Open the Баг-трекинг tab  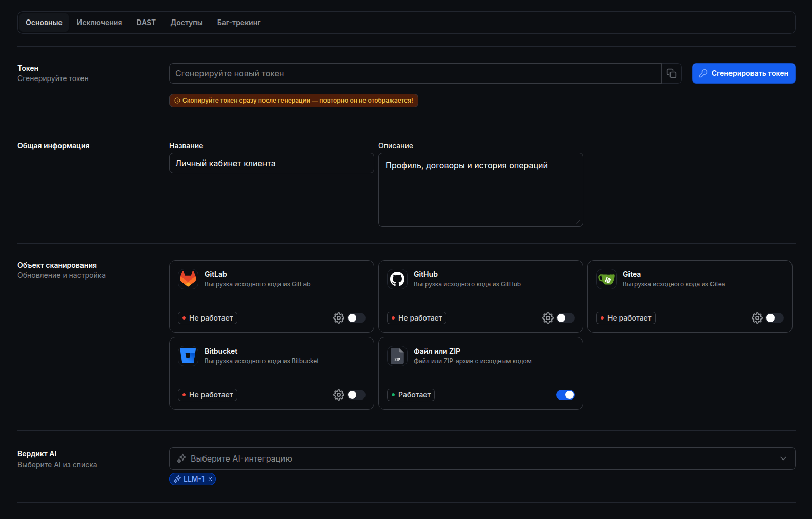(x=239, y=23)
